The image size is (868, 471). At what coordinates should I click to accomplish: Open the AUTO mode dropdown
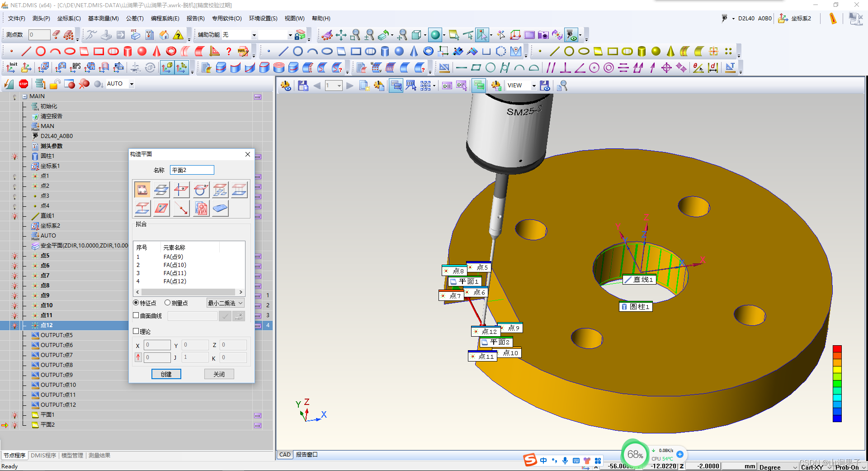132,84
